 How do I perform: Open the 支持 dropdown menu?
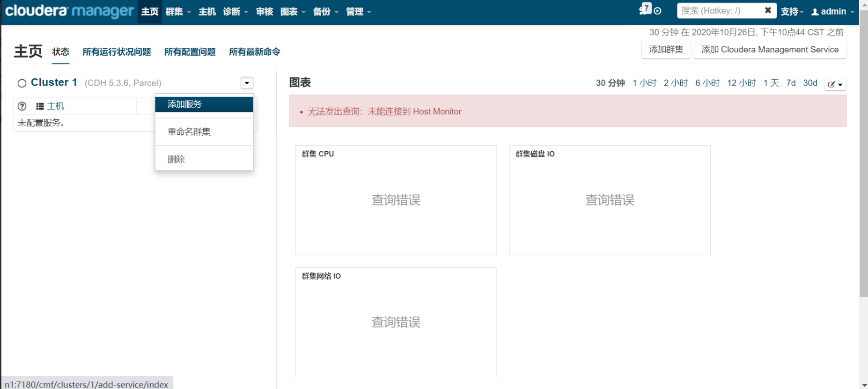click(792, 12)
